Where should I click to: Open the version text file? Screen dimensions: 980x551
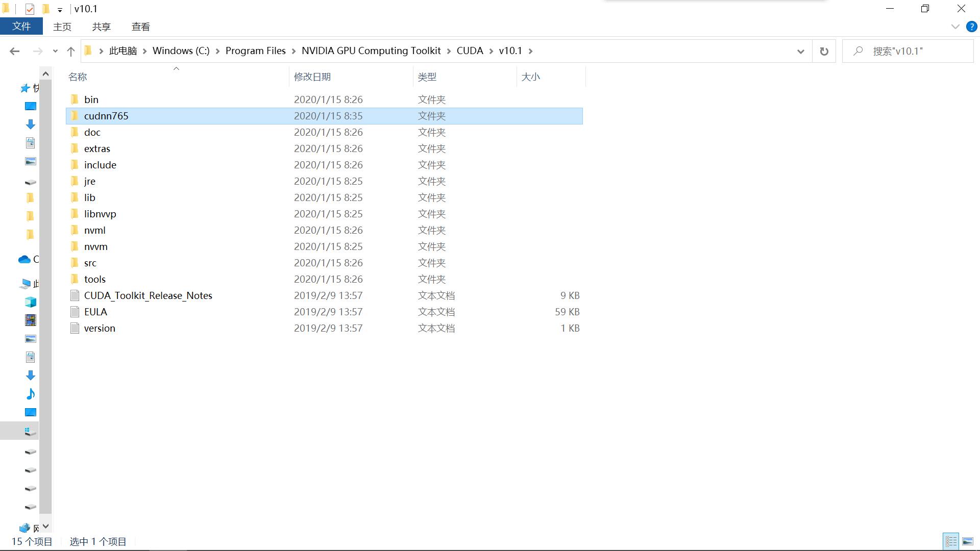click(x=100, y=328)
